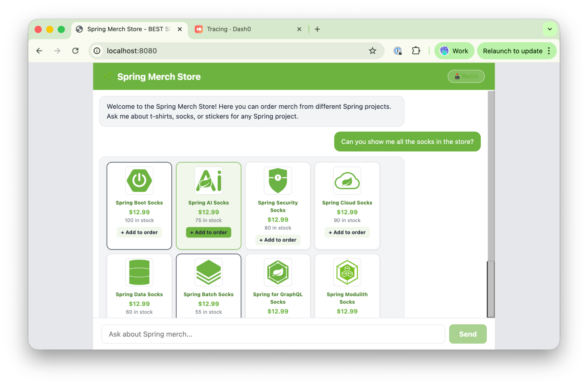Switch to the Tracing · Dash0 tab
The height and width of the screenshot is (387, 588).
[x=248, y=29]
